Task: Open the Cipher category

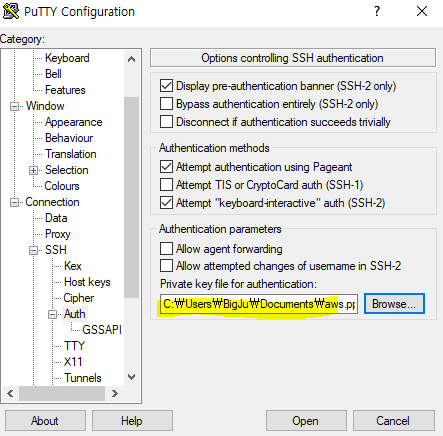Action: [79, 298]
